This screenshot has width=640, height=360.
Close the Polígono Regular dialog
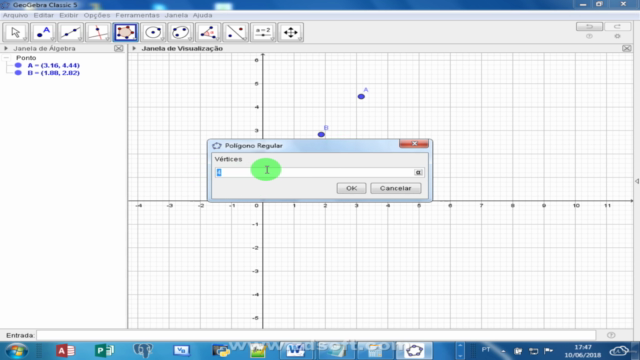(414, 143)
